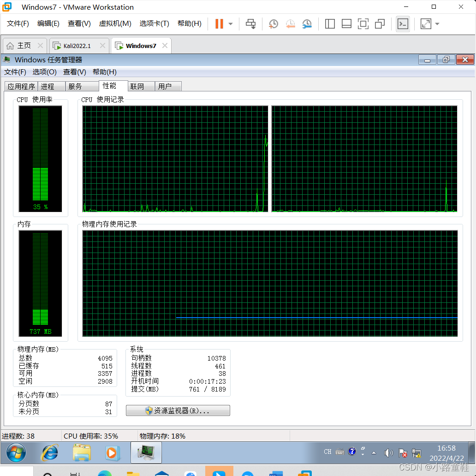
Task: Click the 16:58 clock in tray
Action: point(446,448)
